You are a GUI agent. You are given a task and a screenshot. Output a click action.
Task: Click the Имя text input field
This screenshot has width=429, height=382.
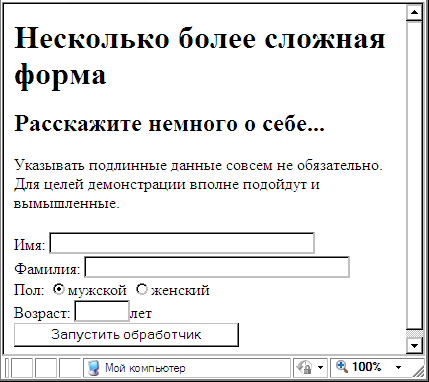click(182, 243)
